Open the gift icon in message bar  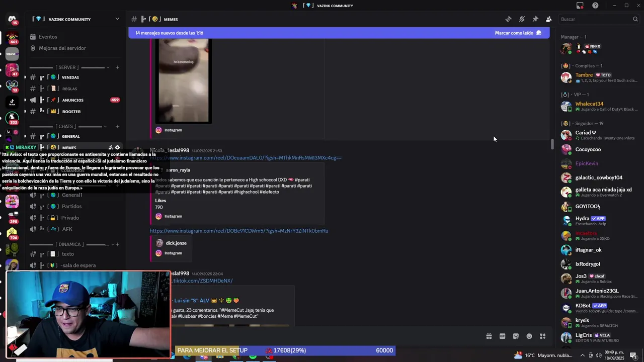[489, 336]
